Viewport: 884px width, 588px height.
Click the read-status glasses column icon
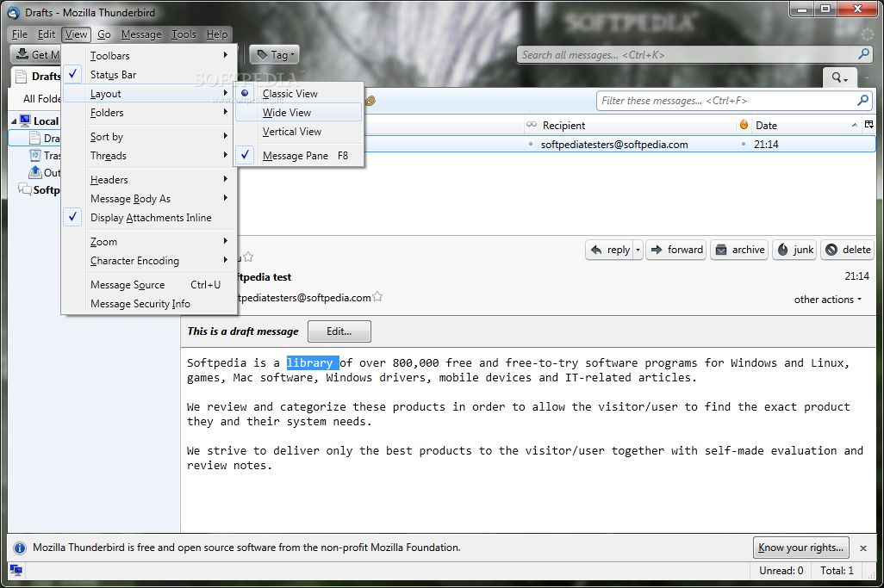531,125
